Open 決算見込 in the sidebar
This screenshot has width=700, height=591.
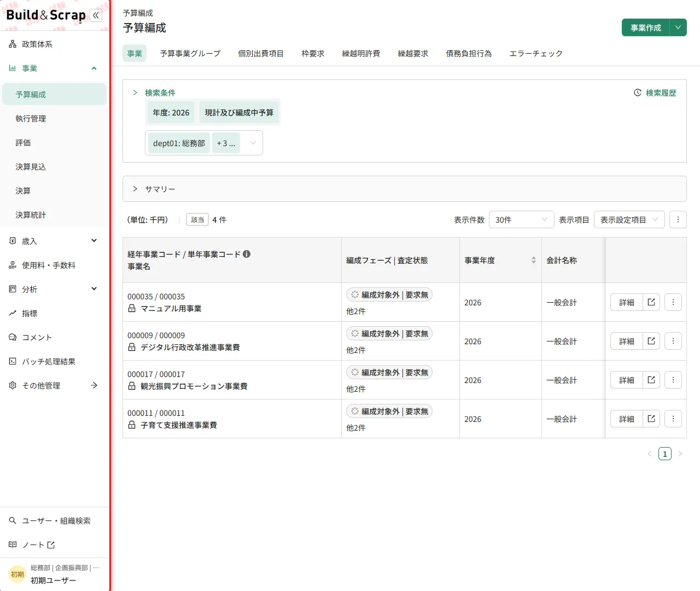click(55, 167)
